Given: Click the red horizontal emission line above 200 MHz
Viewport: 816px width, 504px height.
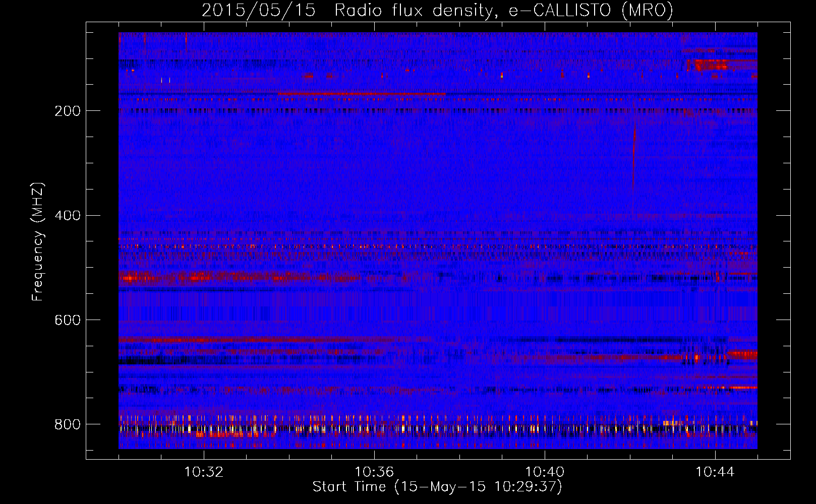Looking at the screenshot, I should pos(362,94).
